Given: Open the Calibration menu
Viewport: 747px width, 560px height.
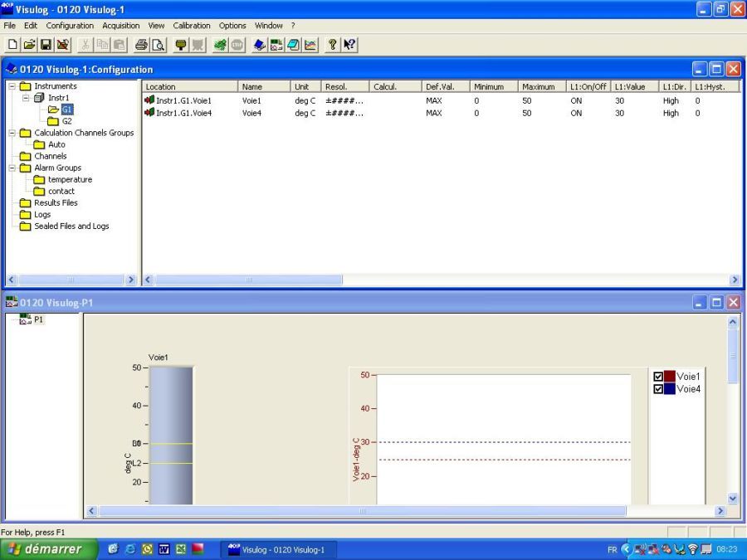Looking at the screenshot, I should point(192,26).
